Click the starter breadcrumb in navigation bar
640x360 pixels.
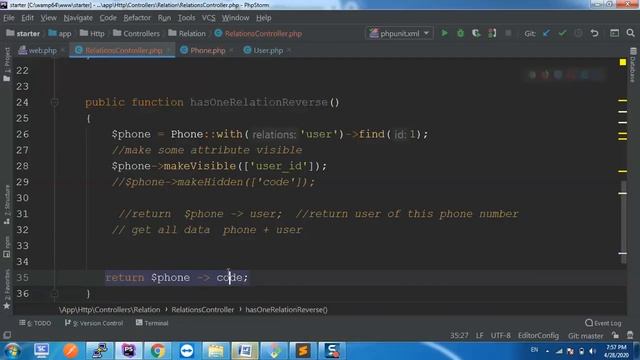click(x=23, y=33)
